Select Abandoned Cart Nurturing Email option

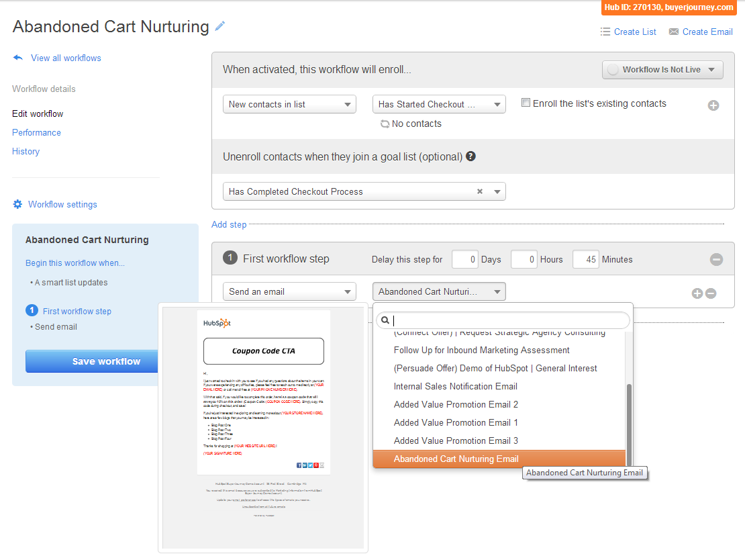(499, 459)
